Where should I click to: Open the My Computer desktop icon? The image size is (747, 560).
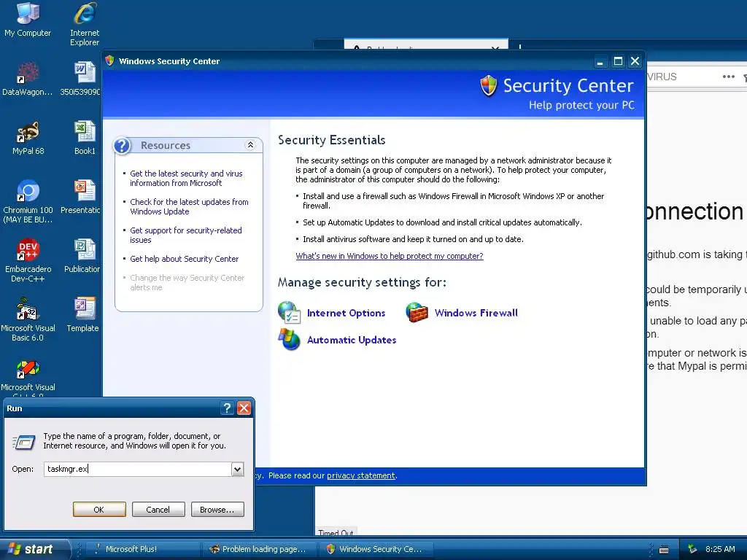pos(28,20)
